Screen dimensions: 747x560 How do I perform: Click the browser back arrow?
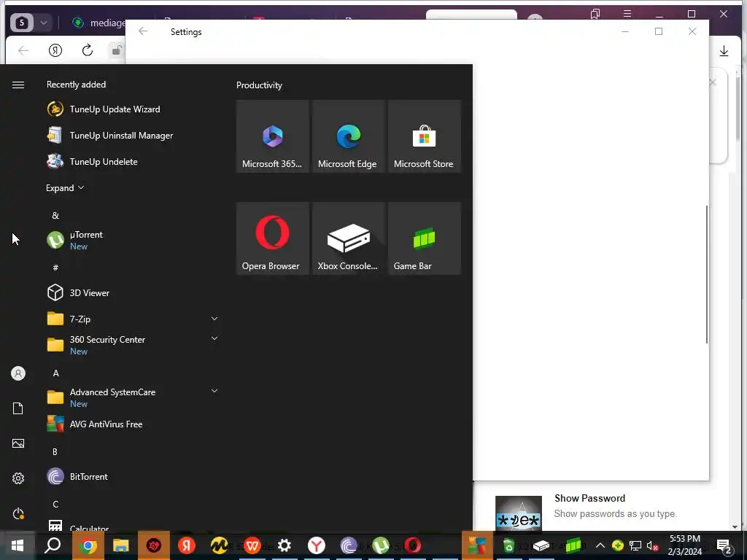[23, 50]
